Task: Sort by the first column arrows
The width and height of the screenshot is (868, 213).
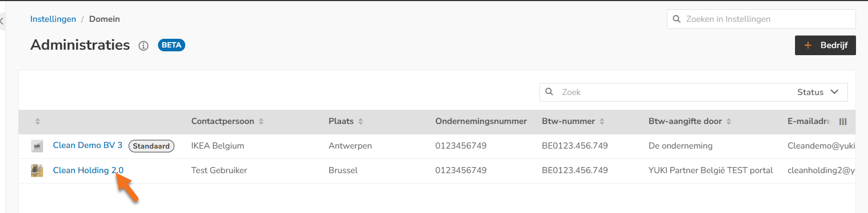Action: click(38, 121)
